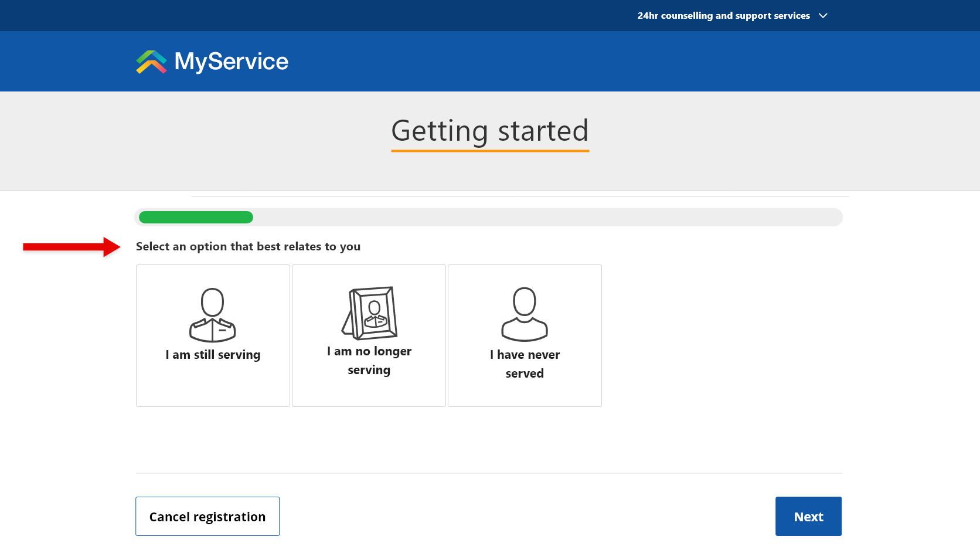The width and height of the screenshot is (980, 560).
Task: Click the memorial photo frame illustration
Action: [x=369, y=314]
